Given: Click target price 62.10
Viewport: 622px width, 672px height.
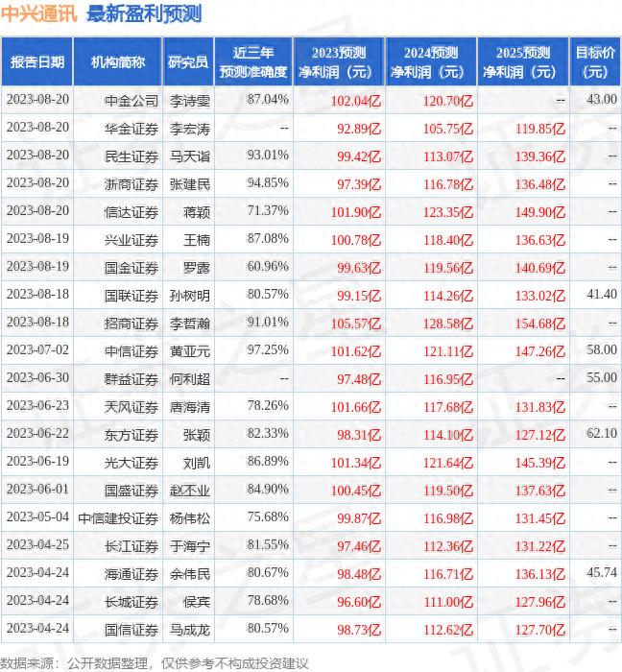Looking at the screenshot, I should 602,434.
